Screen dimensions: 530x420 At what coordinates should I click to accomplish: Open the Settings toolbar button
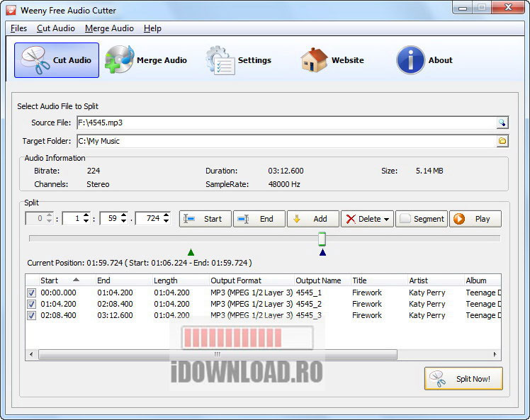click(x=239, y=60)
